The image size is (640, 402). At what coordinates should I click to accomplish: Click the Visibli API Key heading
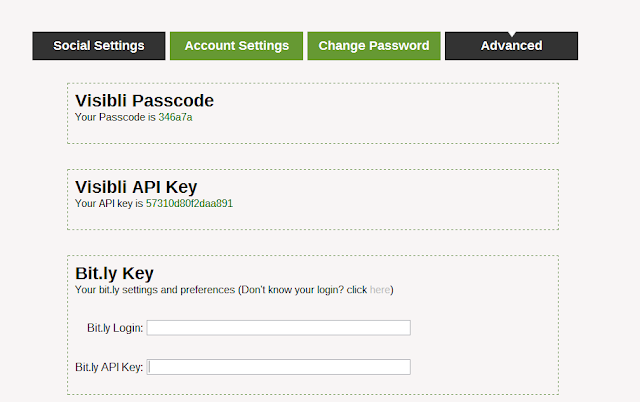[x=136, y=187]
